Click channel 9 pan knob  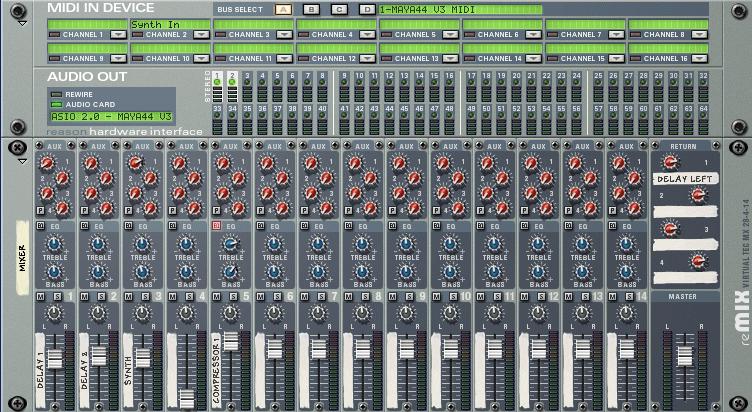406,314
